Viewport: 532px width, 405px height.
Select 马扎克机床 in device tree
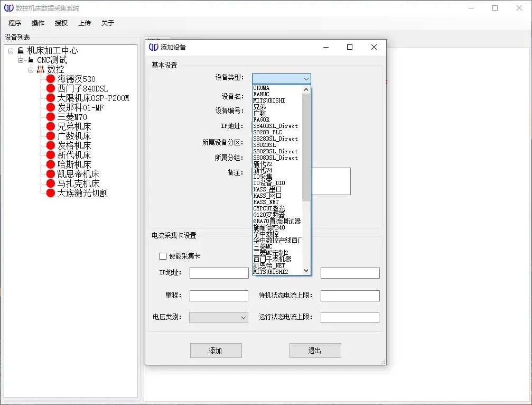tap(78, 183)
